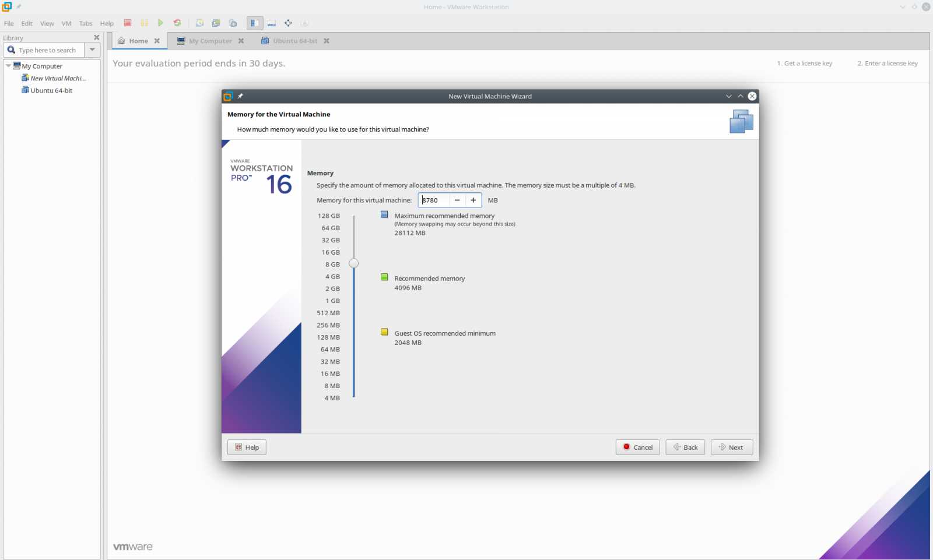Click the 128 GB label on memory scale
The image size is (933, 560).
tap(329, 216)
